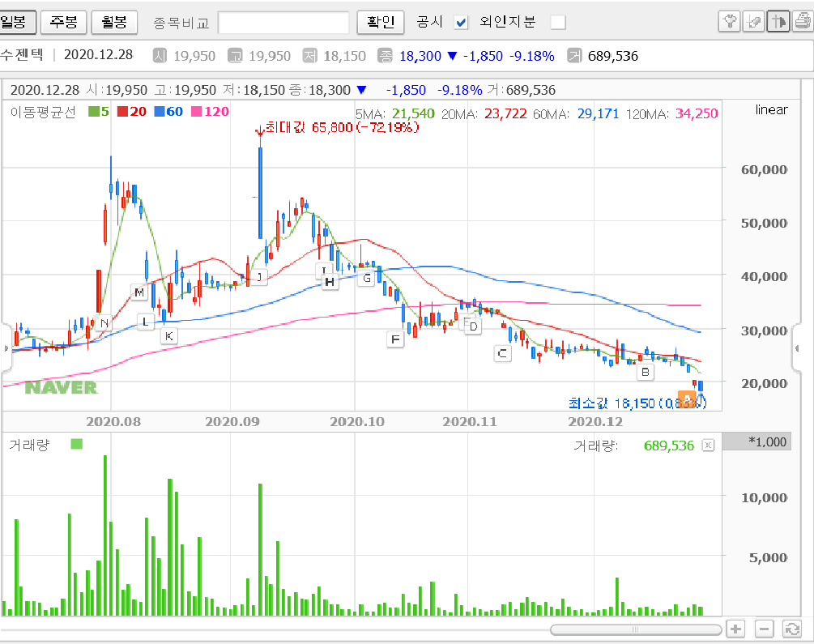Image resolution: width=814 pixels, height=644 pixels.
Task: Switch to 주봉 weekly candle tab
Action: point(63,23)
